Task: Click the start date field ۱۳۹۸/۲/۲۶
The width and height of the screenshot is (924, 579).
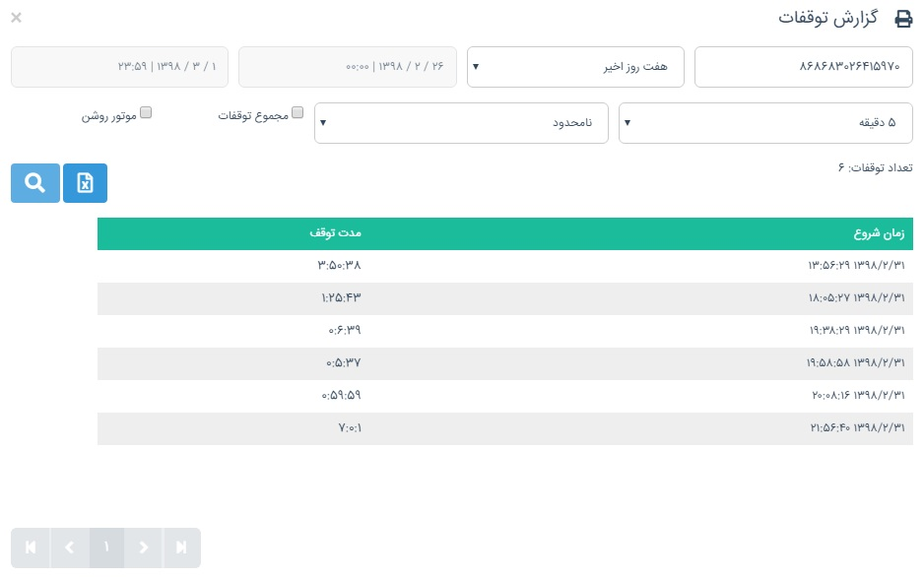Action: [x=347, y=67]
